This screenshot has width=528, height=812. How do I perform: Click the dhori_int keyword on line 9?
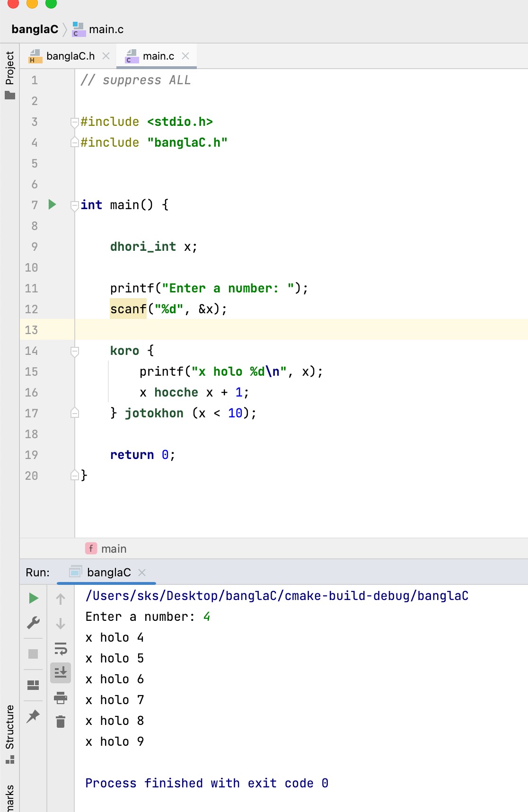point(143,247)
